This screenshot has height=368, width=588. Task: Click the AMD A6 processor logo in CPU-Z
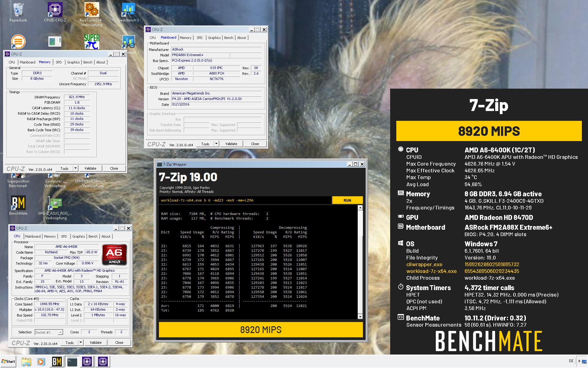tap(114, 255)
